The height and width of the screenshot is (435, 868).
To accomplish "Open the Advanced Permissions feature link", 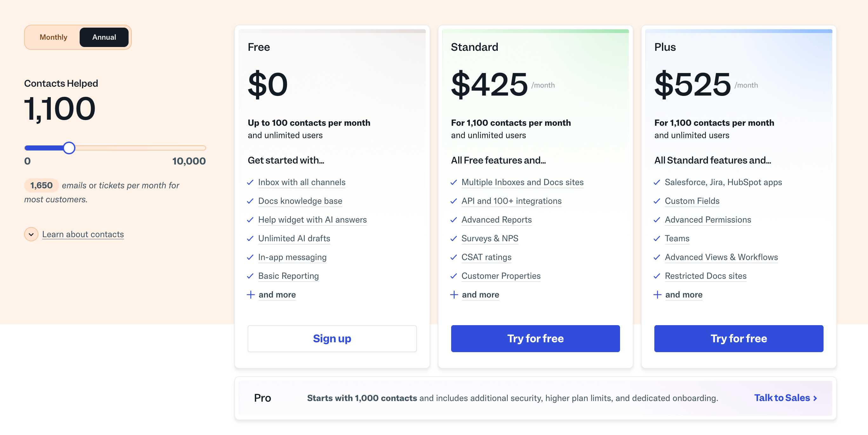I will click(x=708, y=220).
